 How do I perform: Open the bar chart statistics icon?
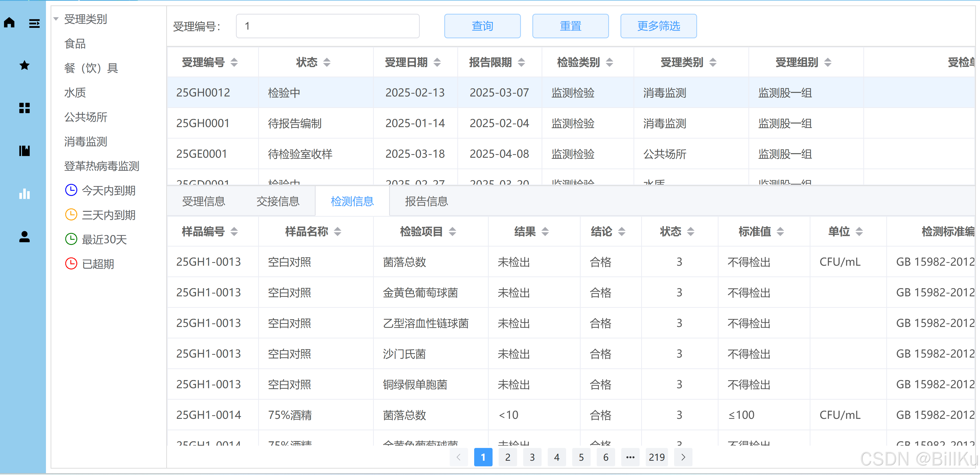point(24,194)
